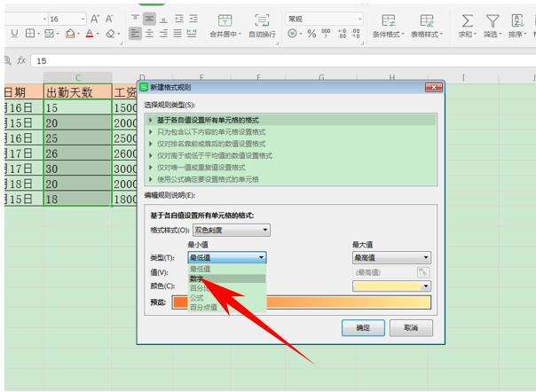Viewport: 536px width, 392px height.
Task: Open the font size 16 dropdown
Action: click(83, 20)
